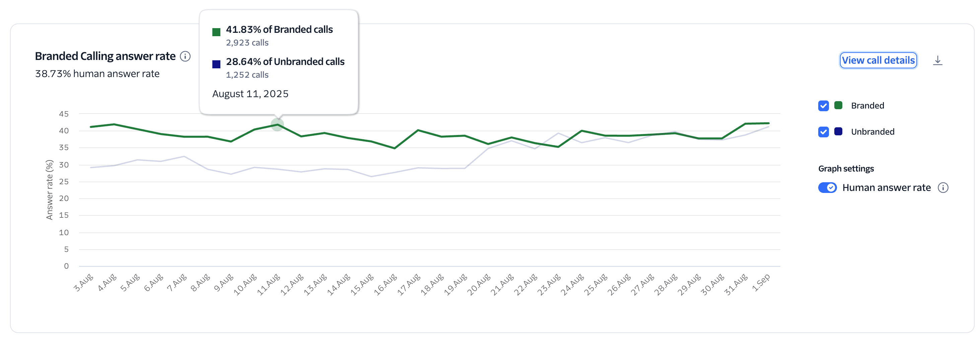Disable the Human answer rate toggle

tap(828, 187)
